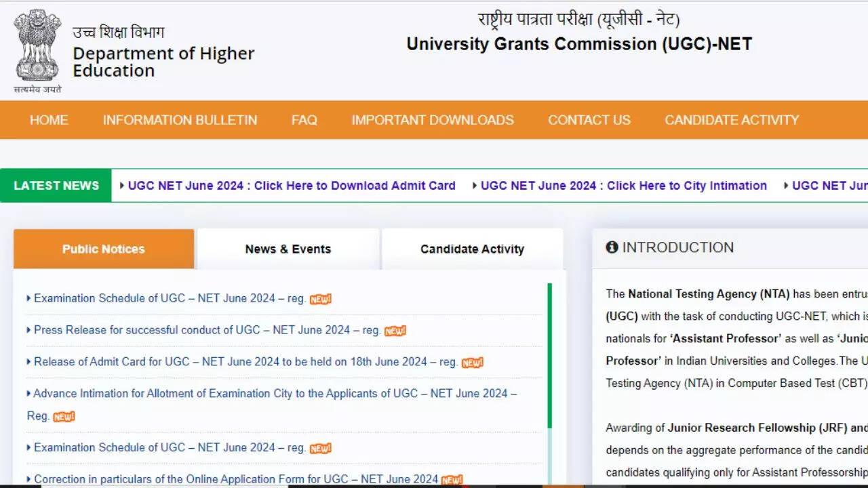Click NEW badge after Correction in particulars notice
The width and height of the screenshot is (868, 488).
point(452,480)
